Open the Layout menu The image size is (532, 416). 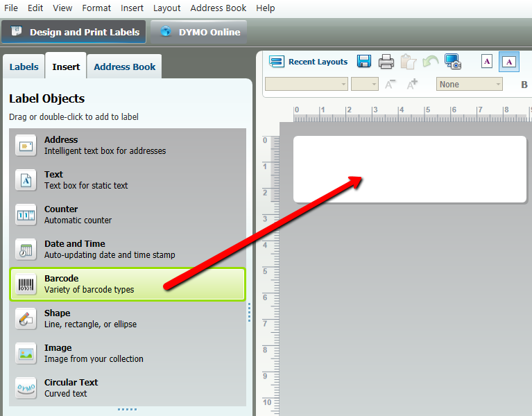(x=166, y=8)
